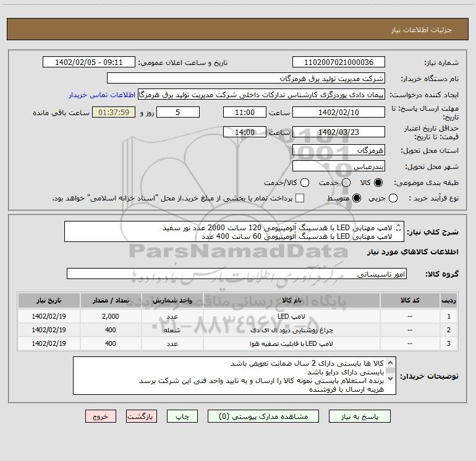Click the توضیحات خریدار notes text area
Screen dimensions: 476x461
click(234, 376)
